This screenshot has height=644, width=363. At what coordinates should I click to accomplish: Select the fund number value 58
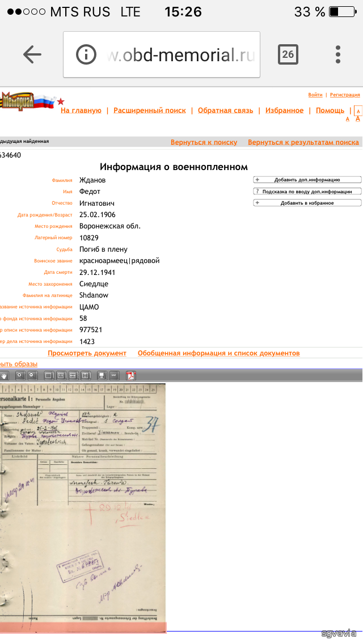click(x=83, y=318)
